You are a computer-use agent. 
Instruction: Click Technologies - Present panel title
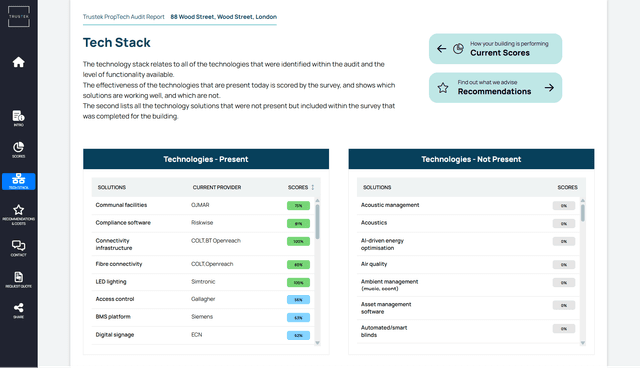click(206, 159)
